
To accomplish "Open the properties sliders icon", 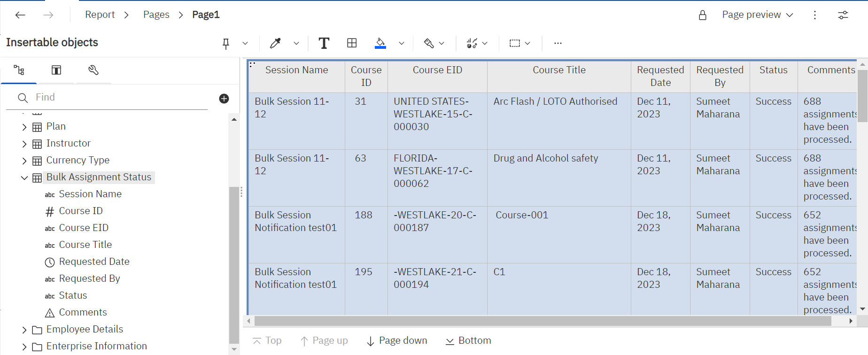I will pyautogui.click(x=843, y=15).
